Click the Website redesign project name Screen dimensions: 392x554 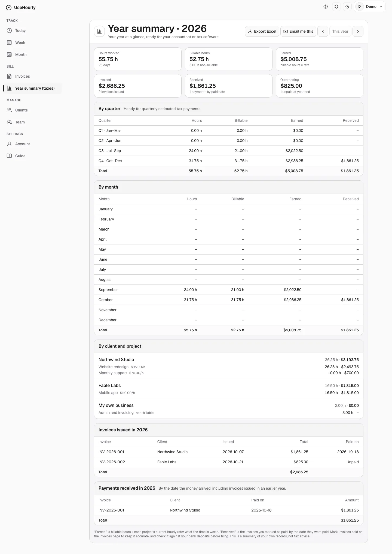click(x=114, y=367)
